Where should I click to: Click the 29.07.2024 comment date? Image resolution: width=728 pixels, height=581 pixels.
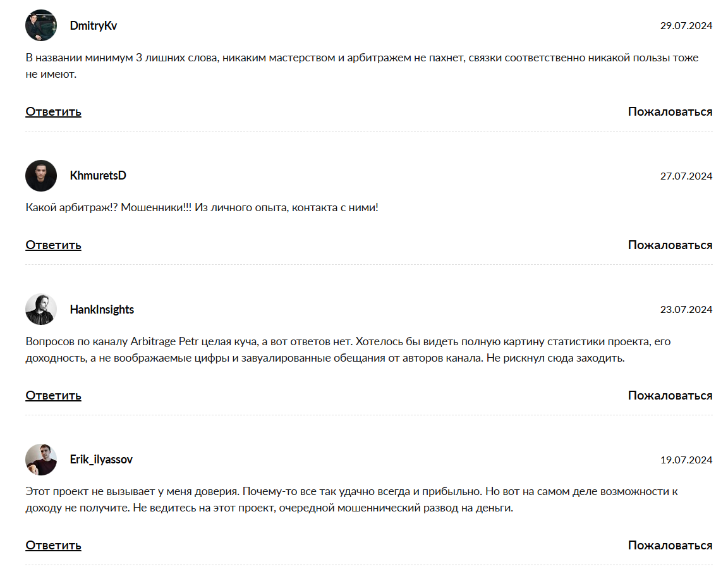(686, 26)
